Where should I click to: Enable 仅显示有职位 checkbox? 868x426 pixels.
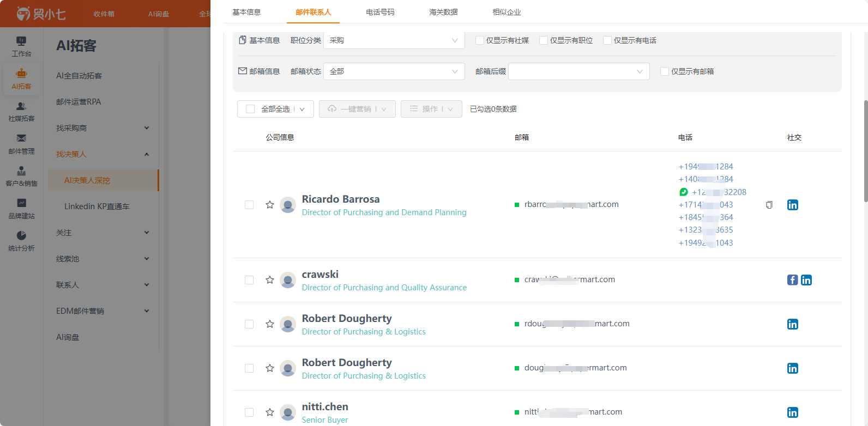(544, 40)
